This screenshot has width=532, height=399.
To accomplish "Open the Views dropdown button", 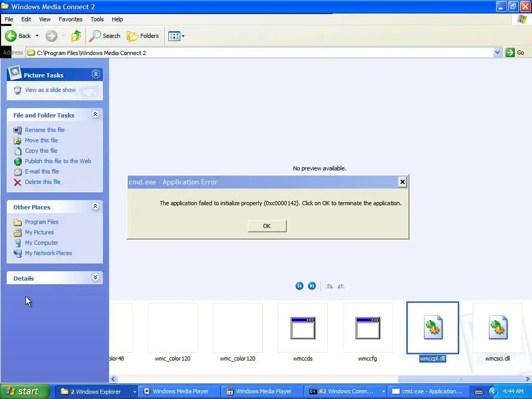I will click(177, 36).
